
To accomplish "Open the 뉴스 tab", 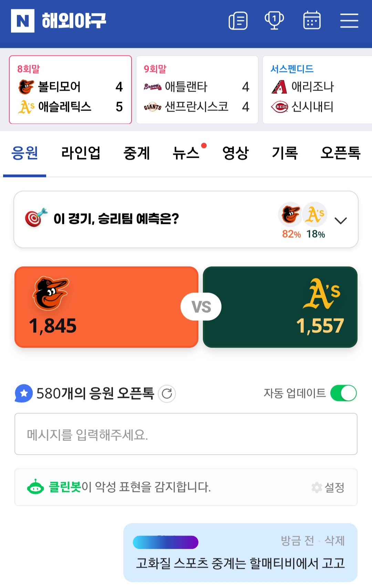I will click(x=186, y=153).
